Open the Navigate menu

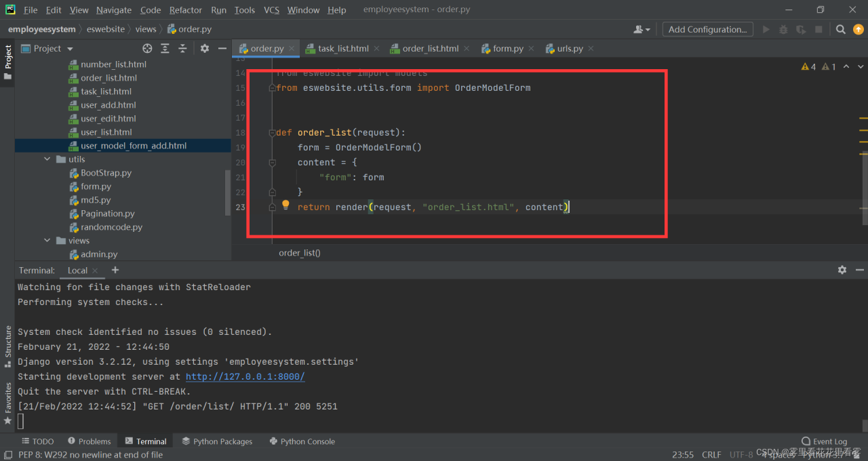point(114,10)
